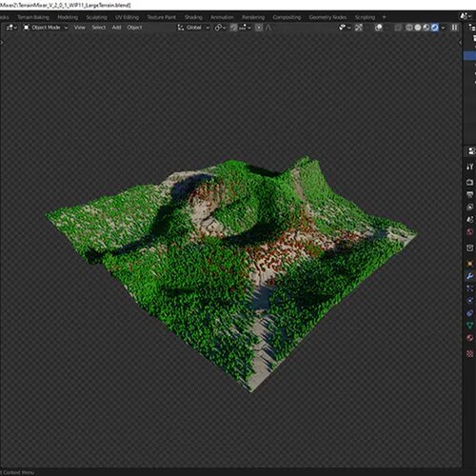Open the pivot point dropdown
Screen dimensions: 476x476
(220, 28)
